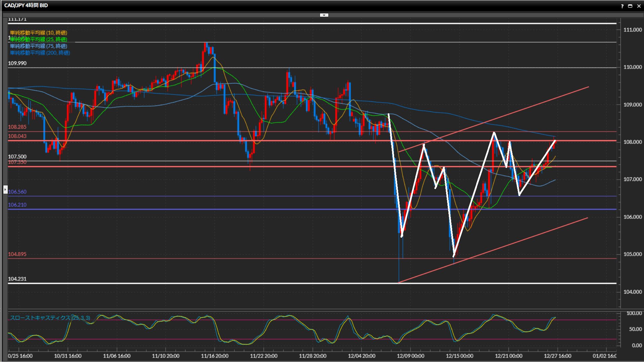Screen dimensions: 644x362
Task: Close the CAD/JPY chart window
Action: tap(639, 6)
